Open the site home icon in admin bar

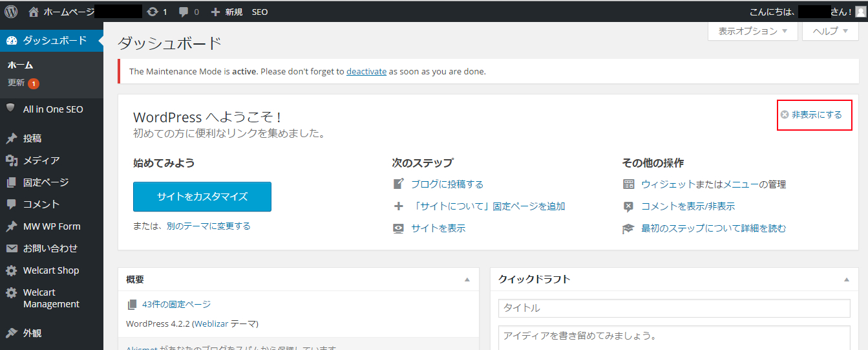[34, 12]
